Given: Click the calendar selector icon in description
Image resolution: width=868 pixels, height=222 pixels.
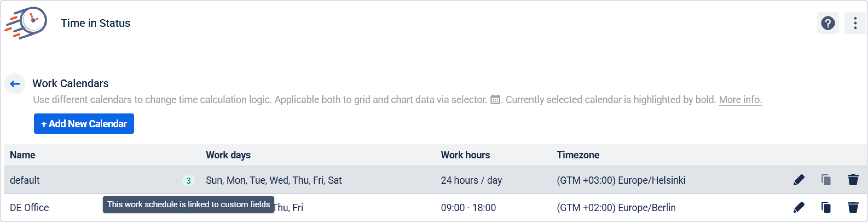Looking at the screenshot, I should click(x=495, y=99).
